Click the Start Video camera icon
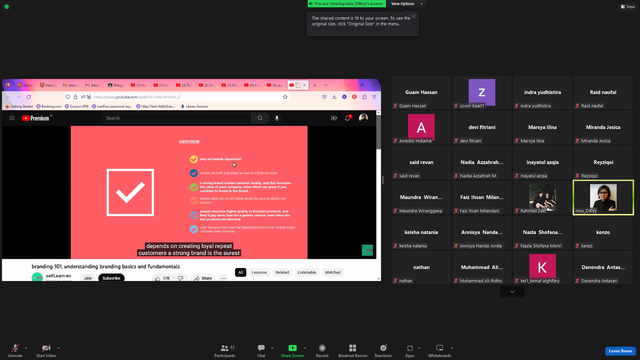 [x=46, y=348]
